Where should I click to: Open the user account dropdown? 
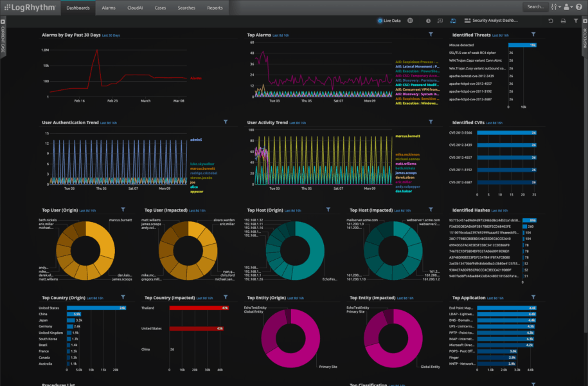click(567, 7)
